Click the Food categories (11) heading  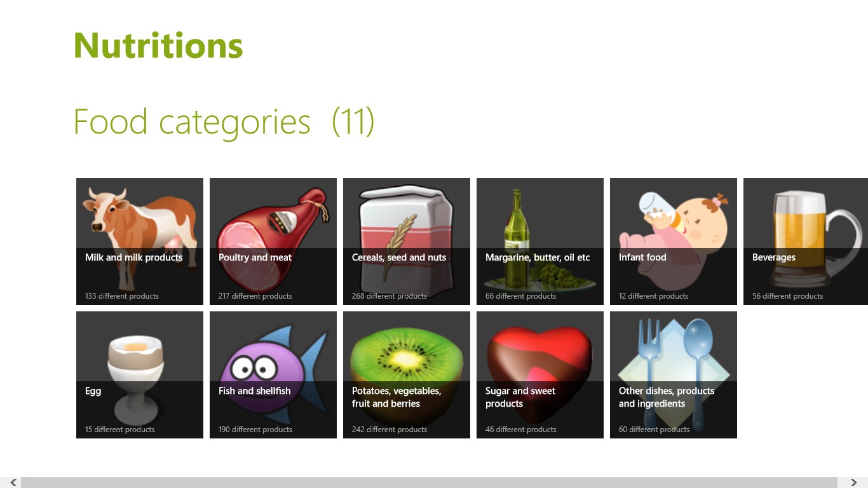[x=222, y=121]
